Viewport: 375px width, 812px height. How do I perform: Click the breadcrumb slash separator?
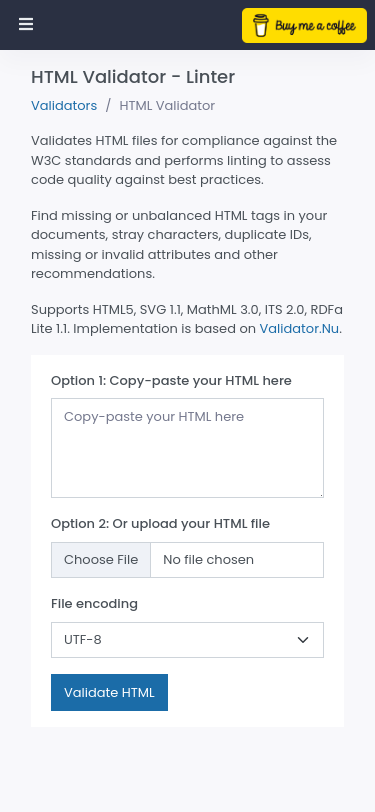pos(108,106)
